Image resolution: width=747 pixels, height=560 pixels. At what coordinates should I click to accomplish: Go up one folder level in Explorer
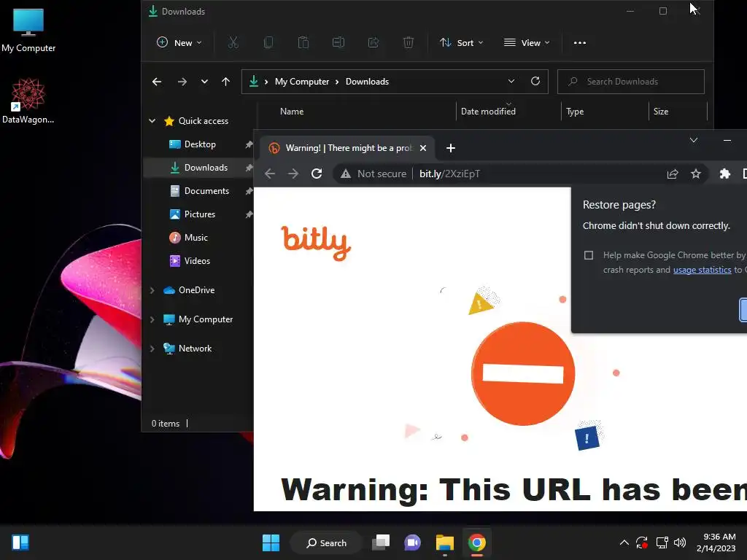[x=226, y=82]
